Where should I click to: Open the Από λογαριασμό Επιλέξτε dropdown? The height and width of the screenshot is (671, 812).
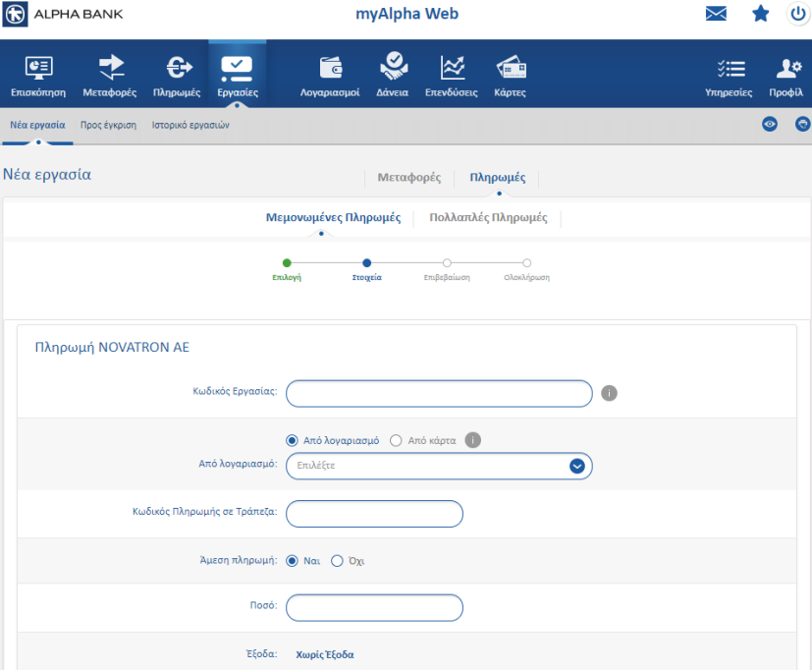pyautogui.click(x=439, y=466)
